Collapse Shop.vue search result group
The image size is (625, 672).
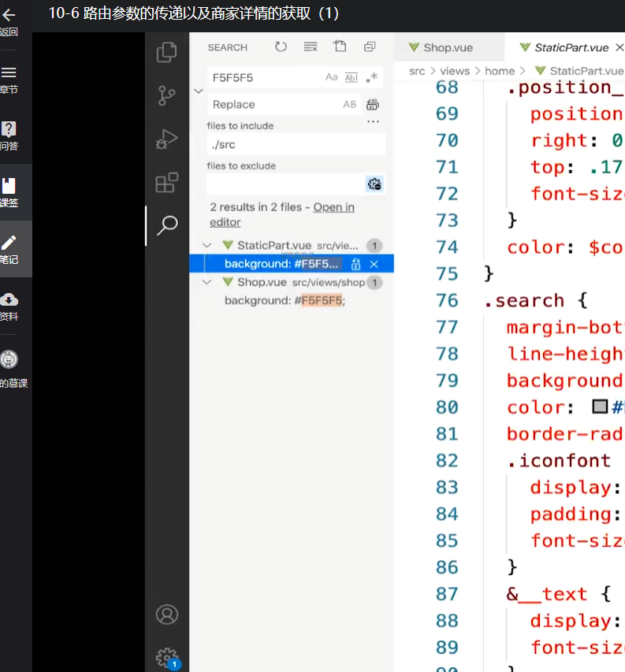pos(207,282)
